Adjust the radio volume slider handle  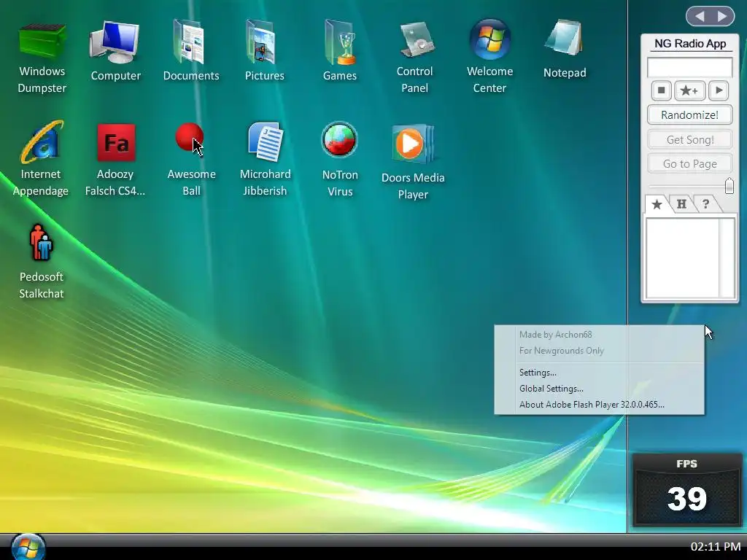click(x=729, y=186)
